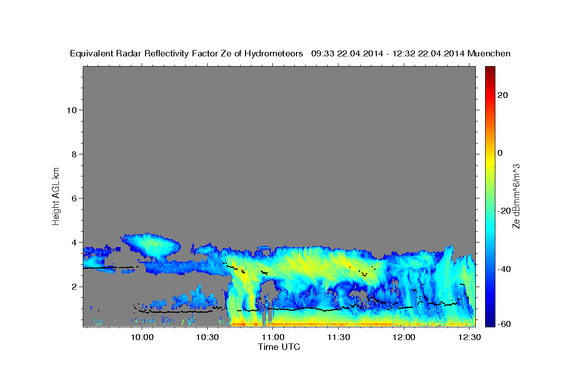
Task: Click the height tick label '10'
Action: click(72, 110)
